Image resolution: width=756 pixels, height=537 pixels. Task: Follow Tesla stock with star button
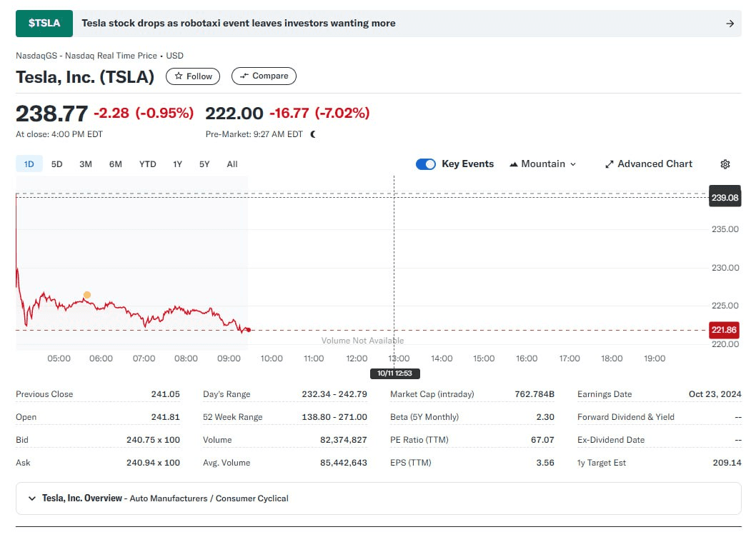[193, 76]
